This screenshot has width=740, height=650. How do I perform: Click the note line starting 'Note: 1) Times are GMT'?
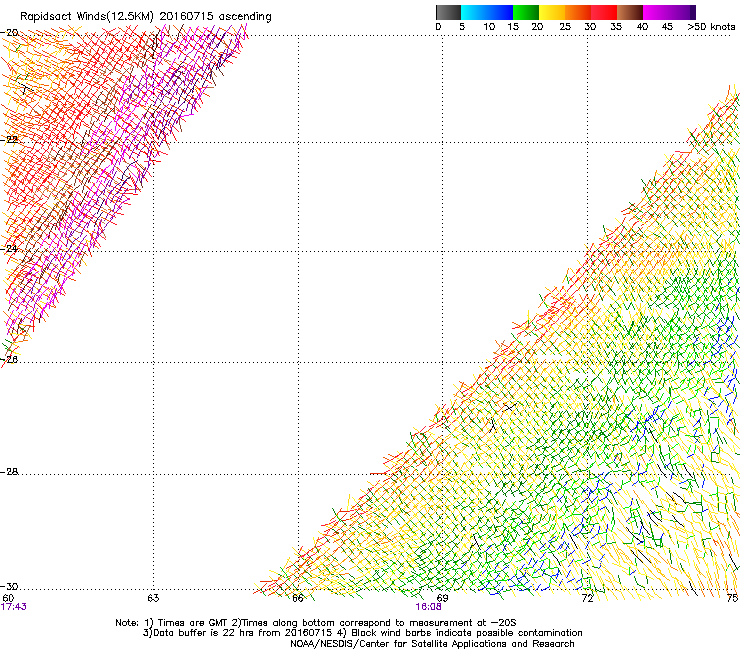(315, 623)
